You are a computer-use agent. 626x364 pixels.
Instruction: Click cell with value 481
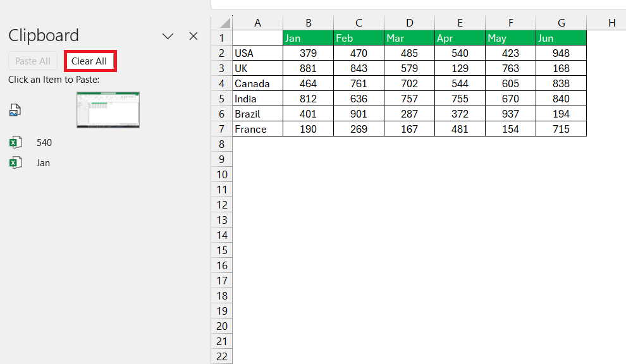460,129
